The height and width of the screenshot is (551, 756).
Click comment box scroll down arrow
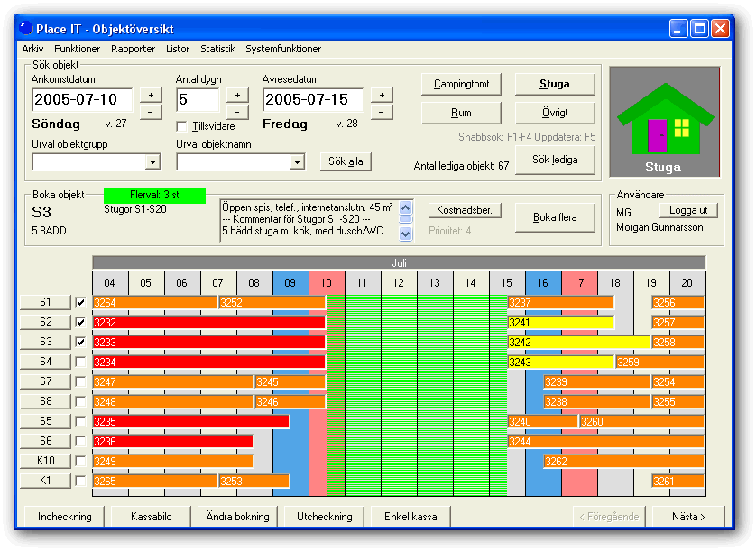(x=406, y=234)
